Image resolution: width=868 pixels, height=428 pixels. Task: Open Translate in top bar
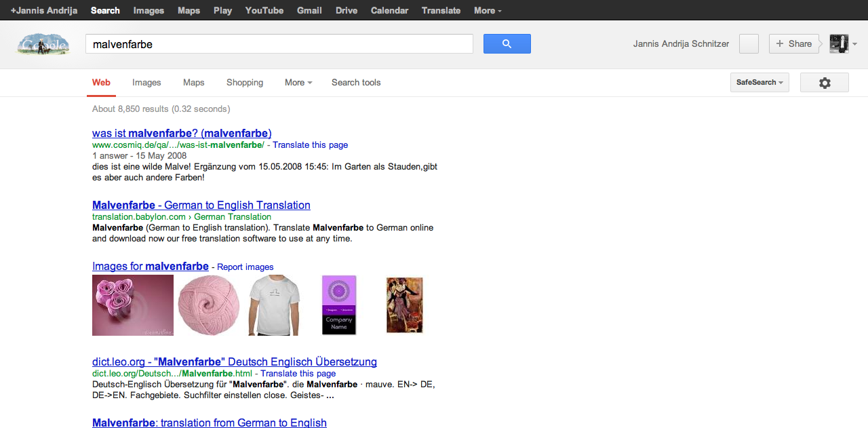point(441,10)
